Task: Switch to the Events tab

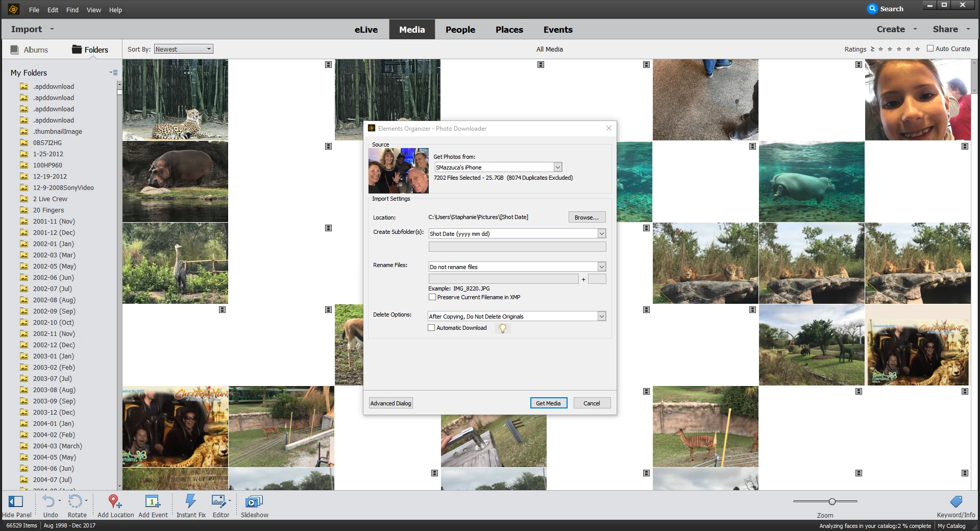Action: pyautogui.click(x=558, y=30)
